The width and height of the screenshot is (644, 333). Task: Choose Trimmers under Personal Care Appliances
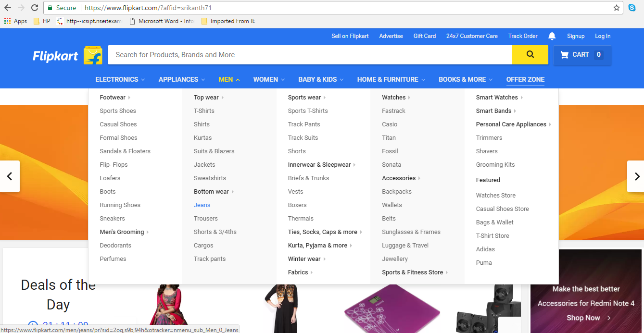489,137
